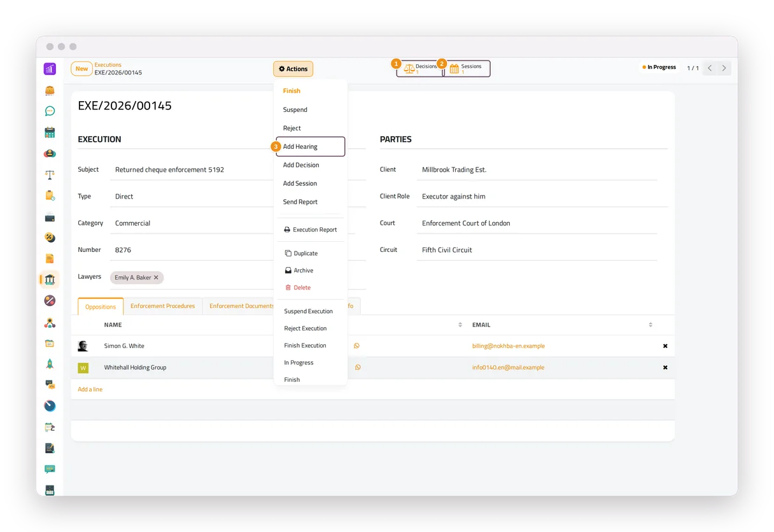The height and width of the screenshot is (532, 774).
Task: Remove the Whitehall Holding Group opposition row
Action: pos(665,368)
